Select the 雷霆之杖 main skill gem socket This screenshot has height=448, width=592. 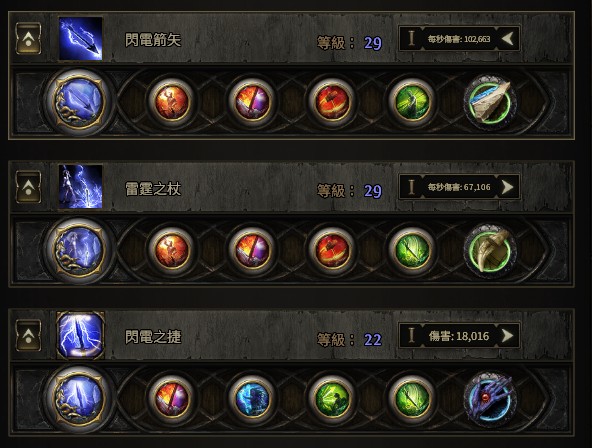pyautogui.click(x=79, y=249)
